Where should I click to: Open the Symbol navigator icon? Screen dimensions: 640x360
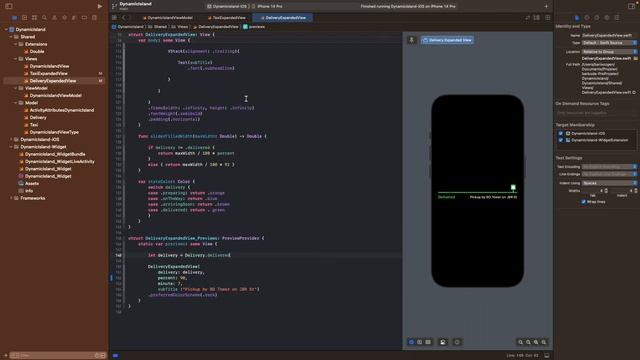[x=34, y=18]
